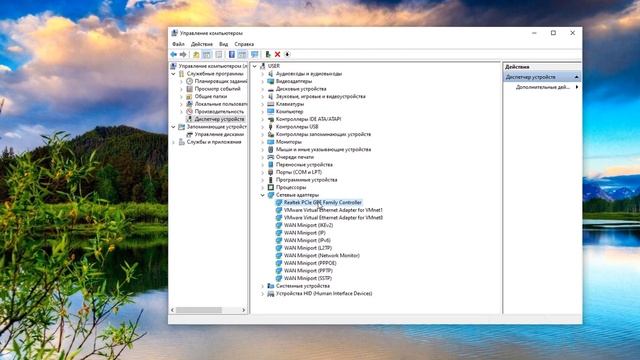
Task: Click the blue Help toolbar icon
Action: coord(231,54)
